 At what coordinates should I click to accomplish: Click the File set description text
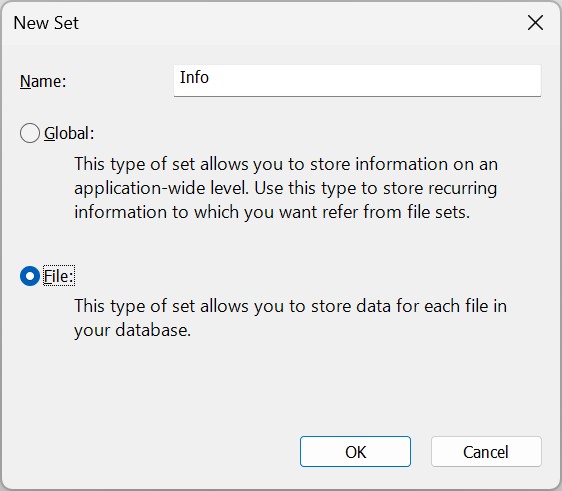coord(290,318)
